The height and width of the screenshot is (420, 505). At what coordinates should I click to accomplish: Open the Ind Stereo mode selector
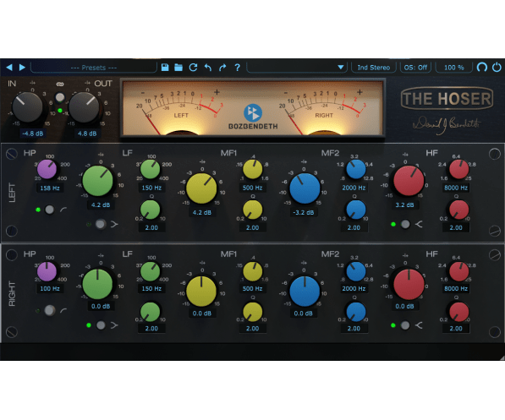(374, 68)
